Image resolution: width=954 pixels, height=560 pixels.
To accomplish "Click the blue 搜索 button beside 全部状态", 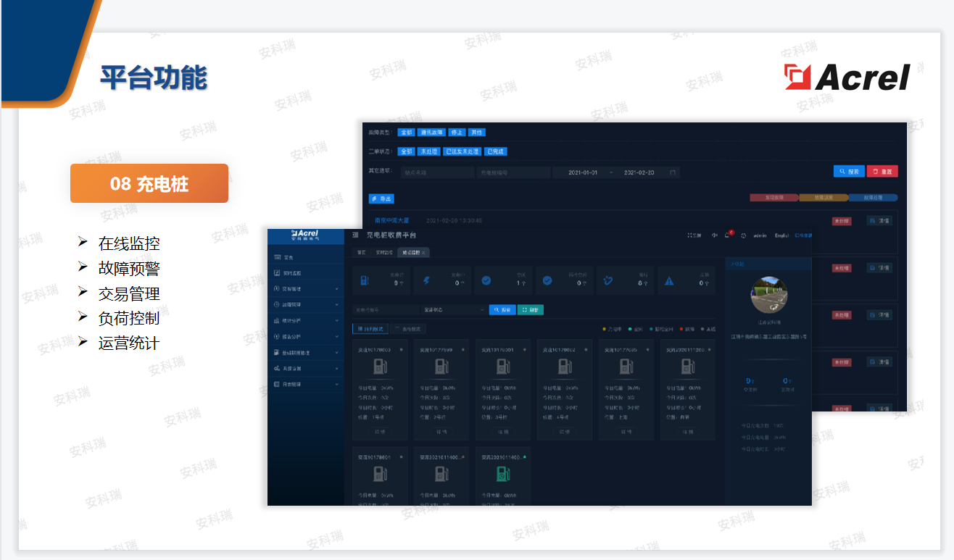I will (x=502, y=309).
